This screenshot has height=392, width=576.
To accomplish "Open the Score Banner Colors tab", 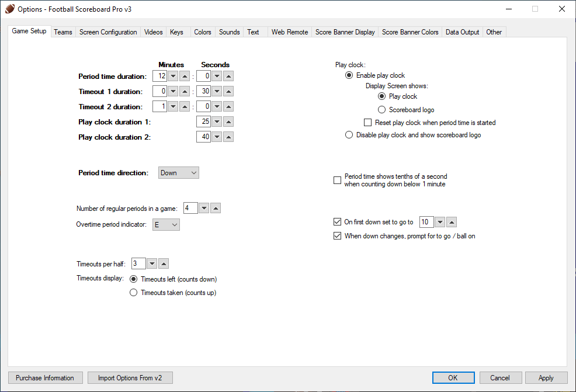I will point(410,32).
